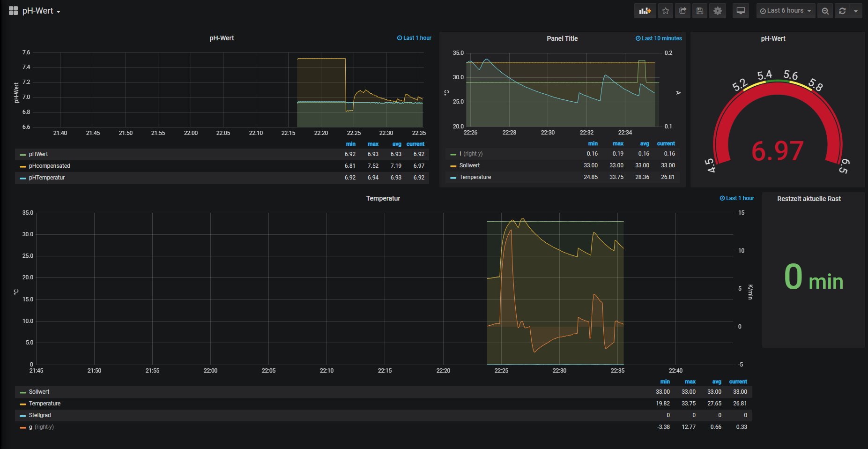Sort the Temperatur legend by 'current' column
The width and height of the screenshot is (868, 449).
[738, 382]
